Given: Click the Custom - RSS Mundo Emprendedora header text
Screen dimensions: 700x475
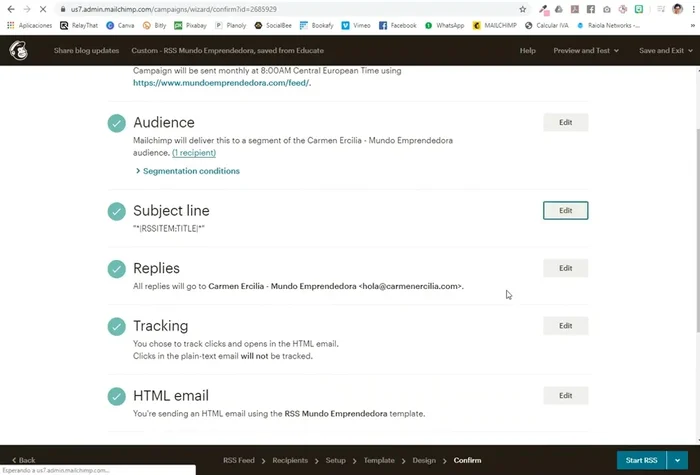Looking at the screenshot, I should [227, 50].
